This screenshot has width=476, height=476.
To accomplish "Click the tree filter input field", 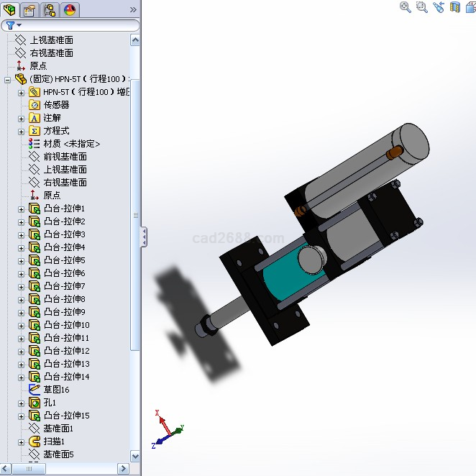I will 79,25.
